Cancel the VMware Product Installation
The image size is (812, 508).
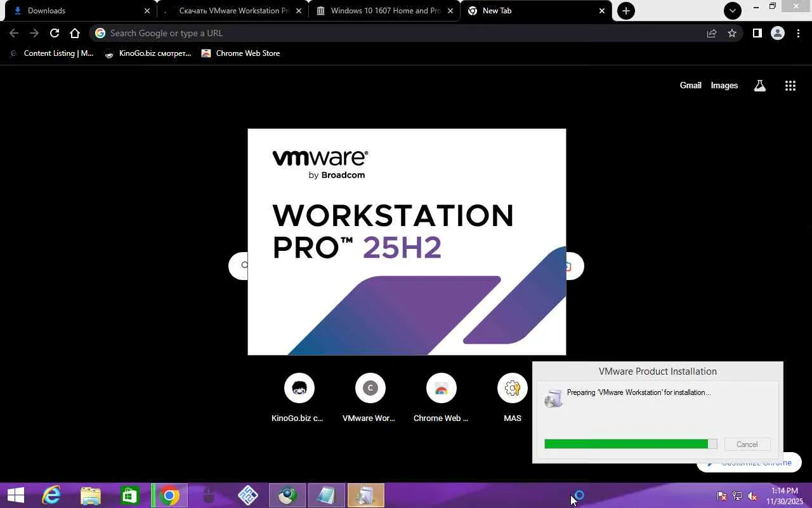(x=747, y=444)
